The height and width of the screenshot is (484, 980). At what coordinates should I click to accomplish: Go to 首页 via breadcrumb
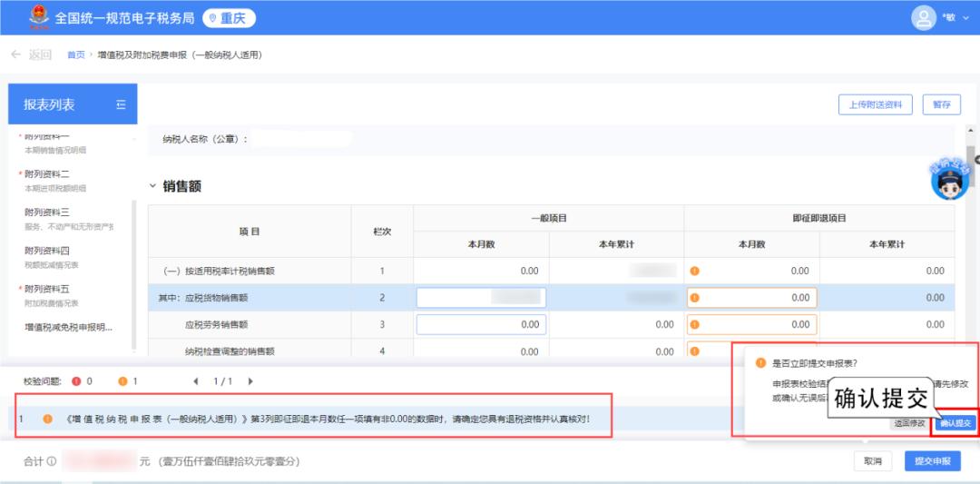(x=76, y=55)
